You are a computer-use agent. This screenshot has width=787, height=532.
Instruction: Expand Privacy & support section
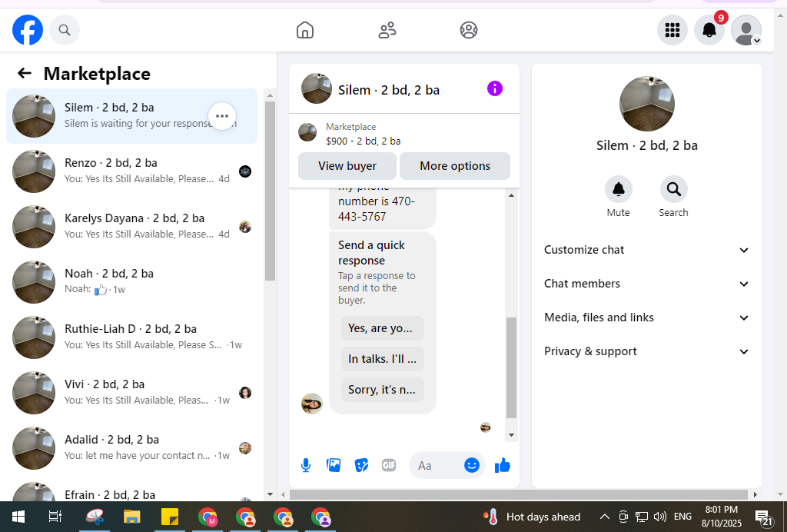pos(646,351)
